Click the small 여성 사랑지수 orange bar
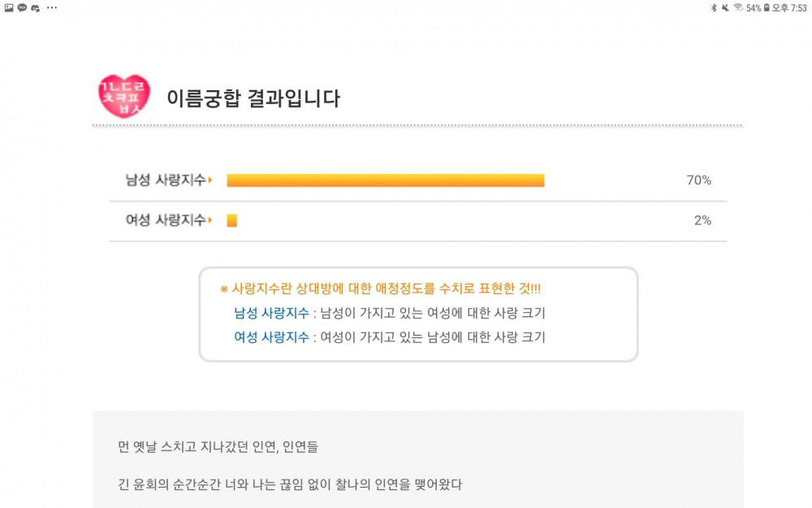This screenshot has height=508, width=812. [232, 220]
